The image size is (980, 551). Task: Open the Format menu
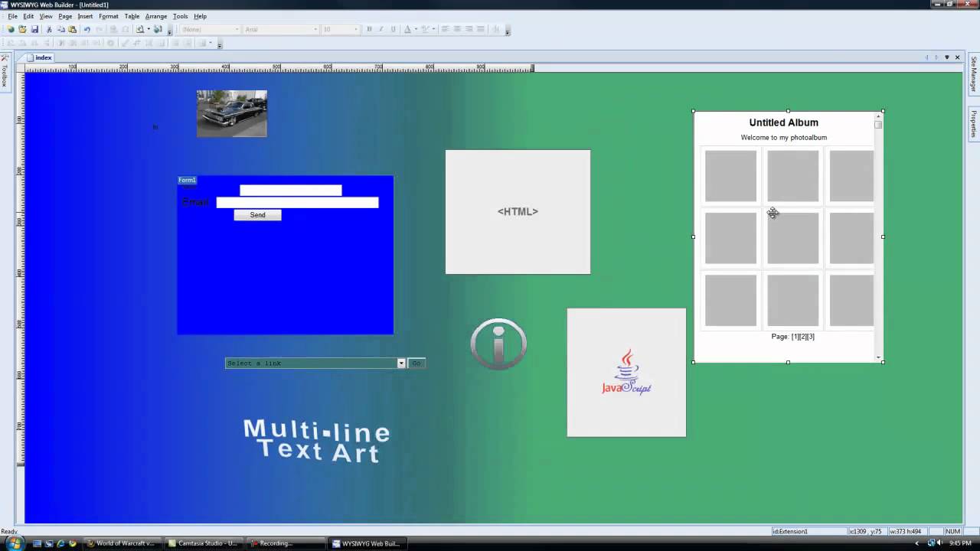pos(109,16)
